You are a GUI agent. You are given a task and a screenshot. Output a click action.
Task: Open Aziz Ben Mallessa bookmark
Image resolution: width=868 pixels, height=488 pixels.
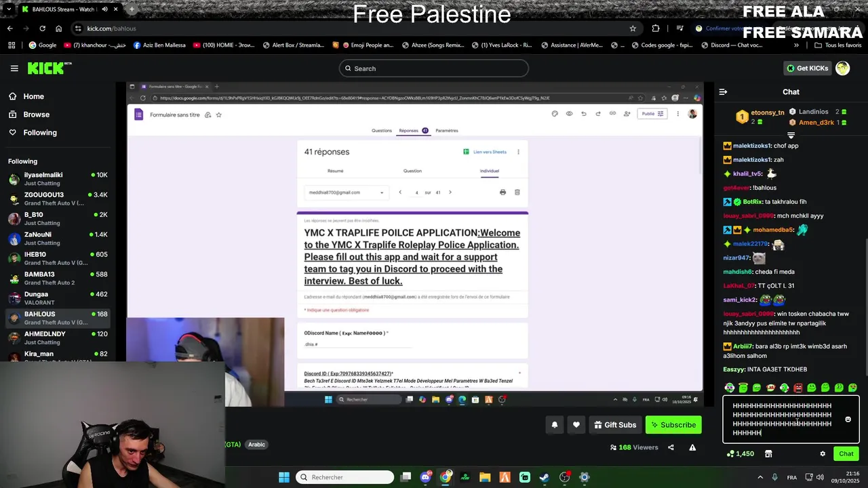point(159,45)
